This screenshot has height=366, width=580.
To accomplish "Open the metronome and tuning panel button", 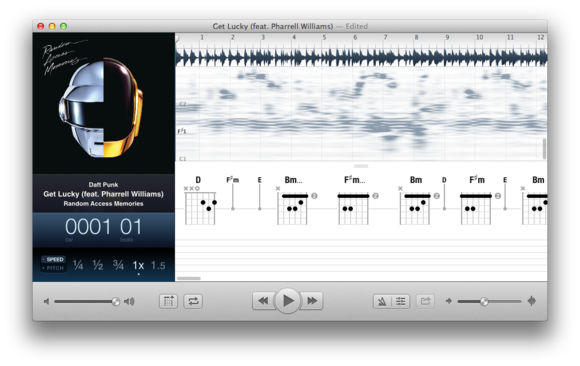I will (x=382, y=302).
